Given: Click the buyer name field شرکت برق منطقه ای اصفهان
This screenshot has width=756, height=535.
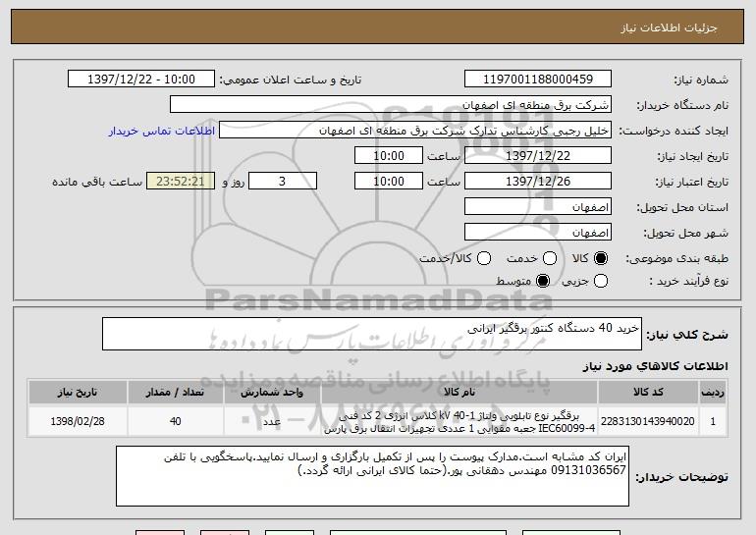Looking at the screenshot, I should point(391,105).
